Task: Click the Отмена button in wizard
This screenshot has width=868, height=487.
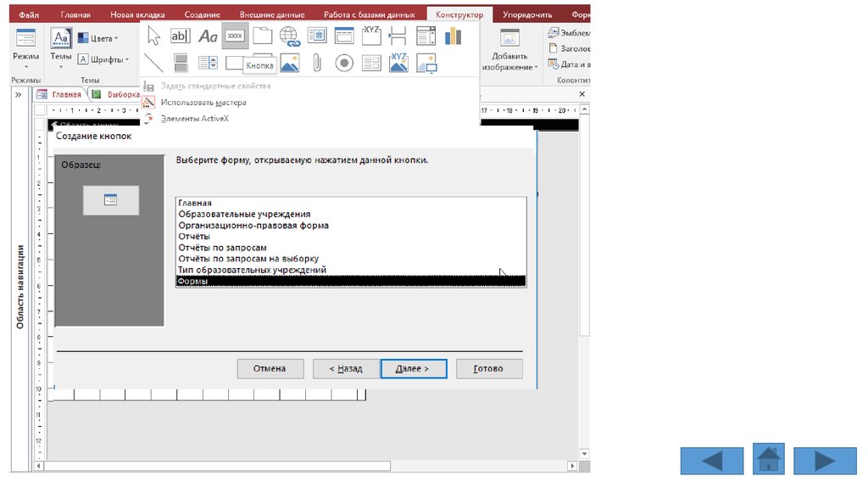Action: (270, 369)
